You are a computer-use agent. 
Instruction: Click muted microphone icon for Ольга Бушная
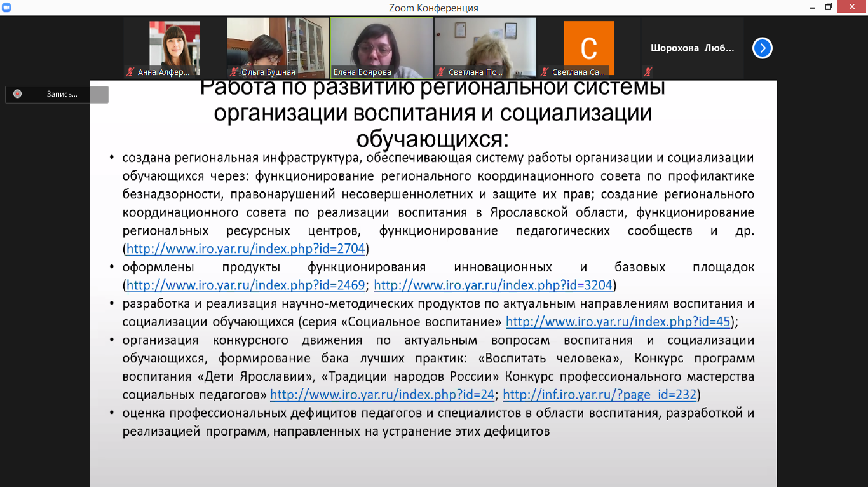click(x=234, y=72)
